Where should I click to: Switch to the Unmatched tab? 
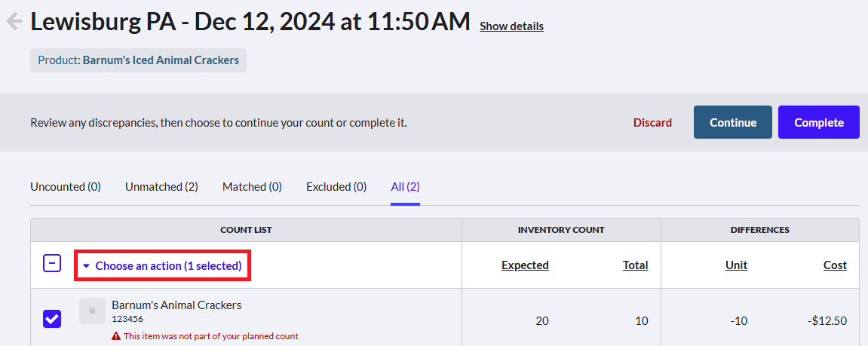[x=161, y=187]
